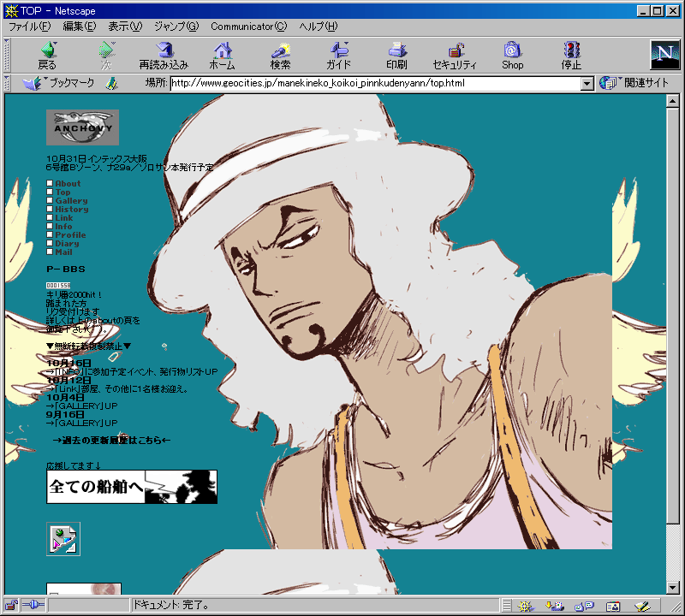Print the page with 印刷
685x616 pixels.
click(396, 56)
